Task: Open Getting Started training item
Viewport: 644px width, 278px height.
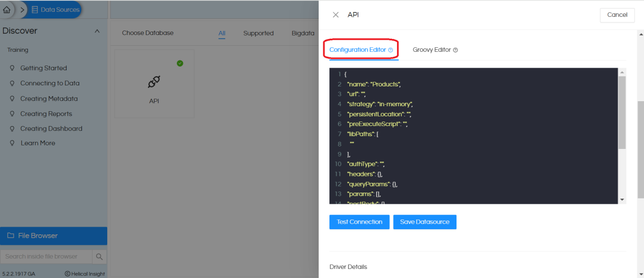Action: pyautogui.click(x=43, y=68)
